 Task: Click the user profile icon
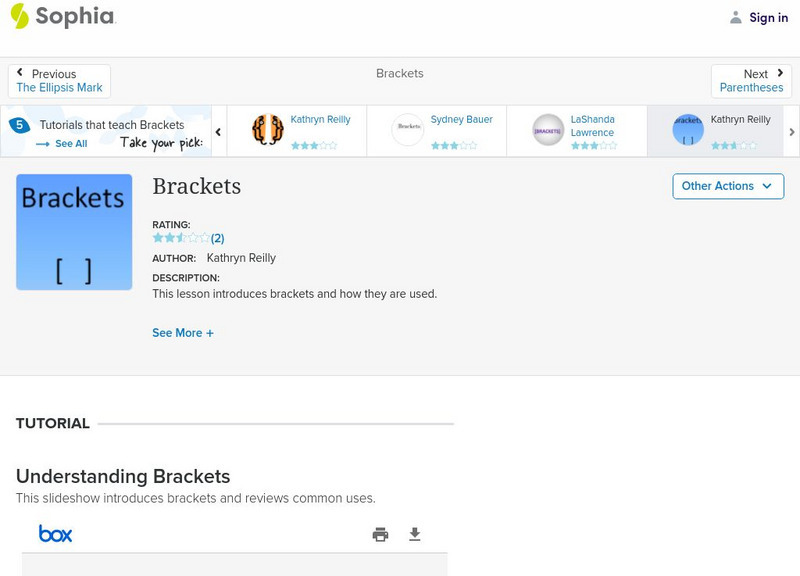click(x=736, y=17)
